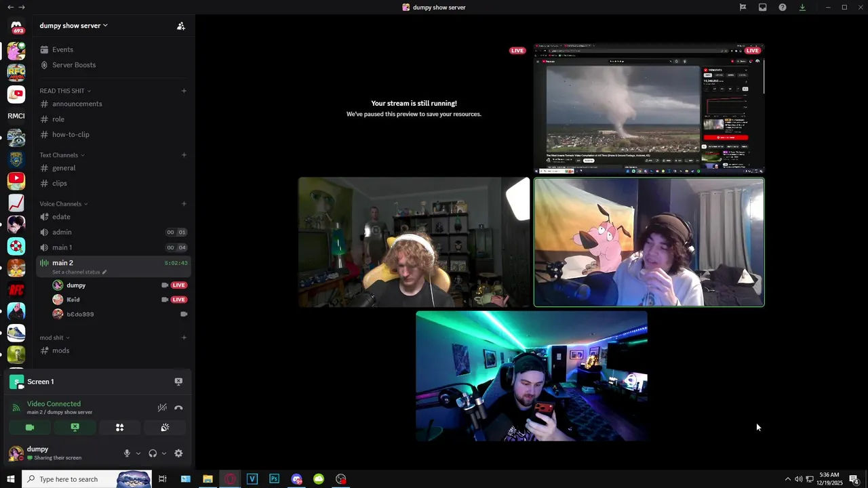Open the Discord help icon

point(783,7)
